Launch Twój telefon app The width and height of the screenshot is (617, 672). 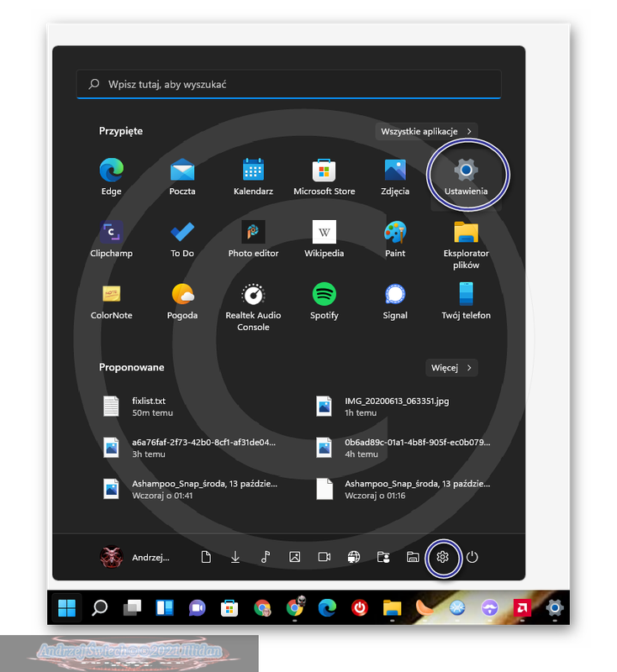pyautogui.click(x=466, y=301)
